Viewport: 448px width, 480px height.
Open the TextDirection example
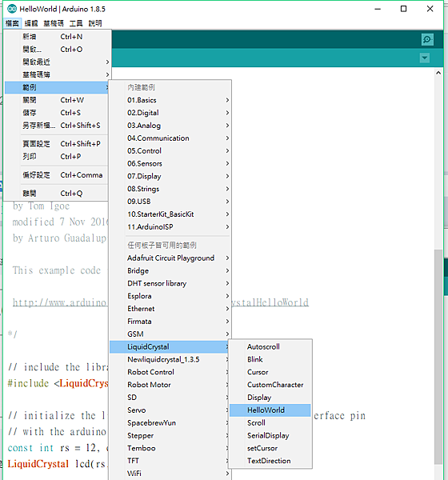pyautogui.click(x=270, y=461)
